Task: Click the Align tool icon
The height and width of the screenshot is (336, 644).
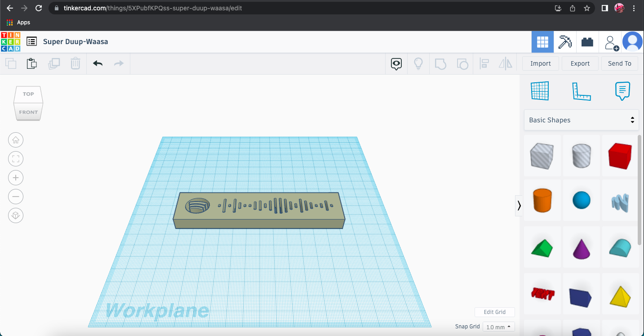Action: tap(484, 64)
